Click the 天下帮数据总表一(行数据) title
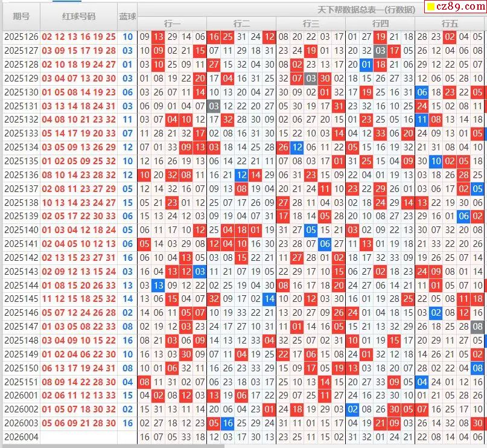The image size is (487, 448). (366, 10)
